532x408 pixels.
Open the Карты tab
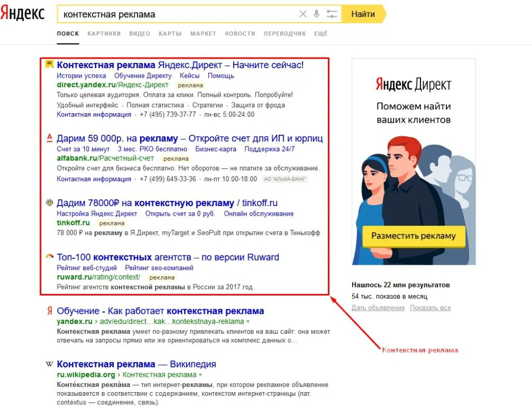(170, 34)
